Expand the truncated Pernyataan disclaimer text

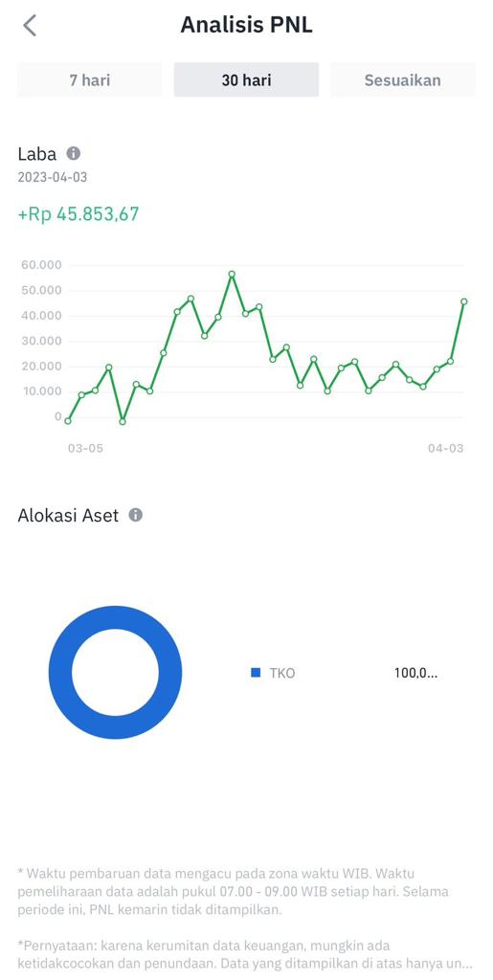pyautogui.click(x=244, y=954)
